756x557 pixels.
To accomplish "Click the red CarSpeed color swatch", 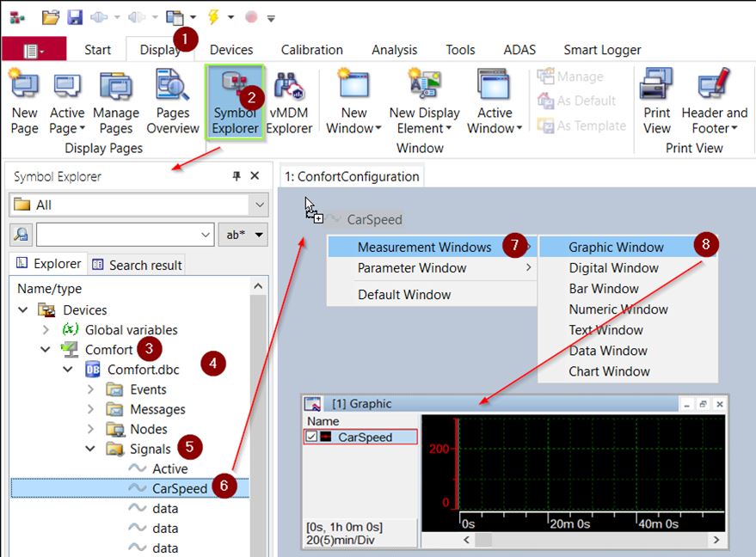I will click(x=327, y=438).
